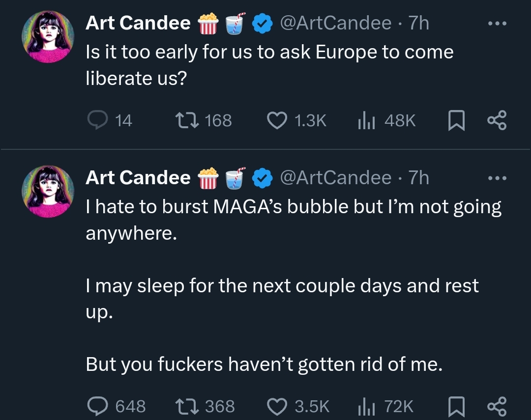The image size is (531, 420).
Task: Share the Europe liberate tweet
Action: pyautogui.click(x=496, y=120)
